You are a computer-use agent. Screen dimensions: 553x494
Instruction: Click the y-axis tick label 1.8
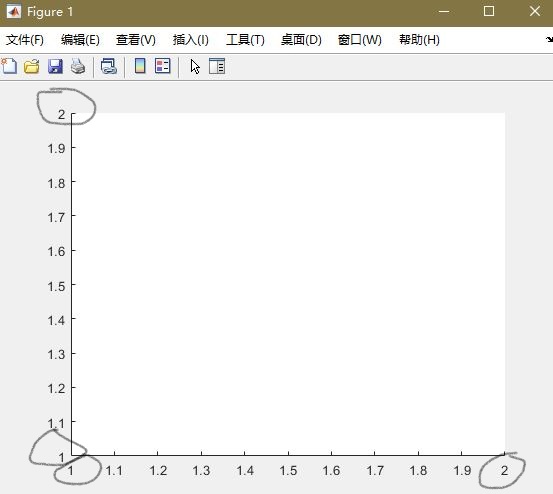click(56, 183)
